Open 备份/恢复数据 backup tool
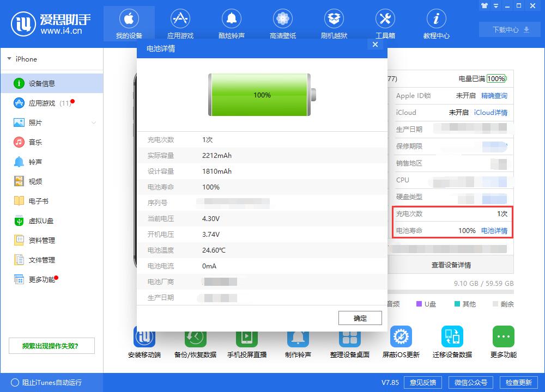Screen dimensions: 545x392 pyautogui.click(x=196, y=341)
